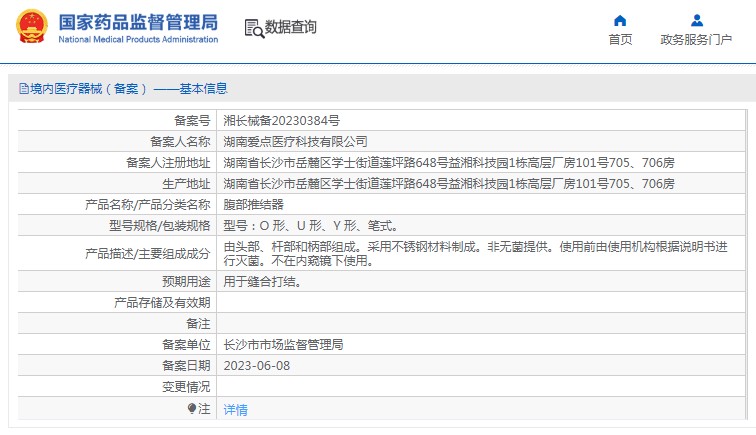
Task: Select 备案号 value 湘长械备20230384号
Action: click(x=282, y=121)
